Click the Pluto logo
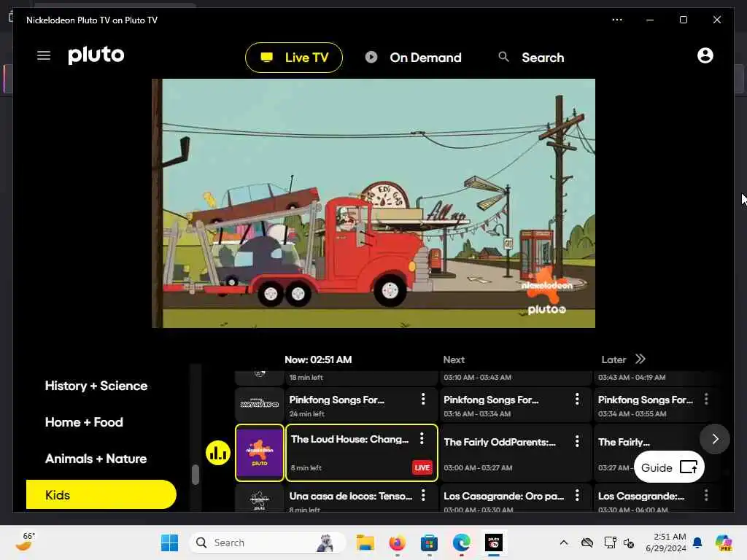The width and height of the screenshot is (747, 560). pos(96,55)
